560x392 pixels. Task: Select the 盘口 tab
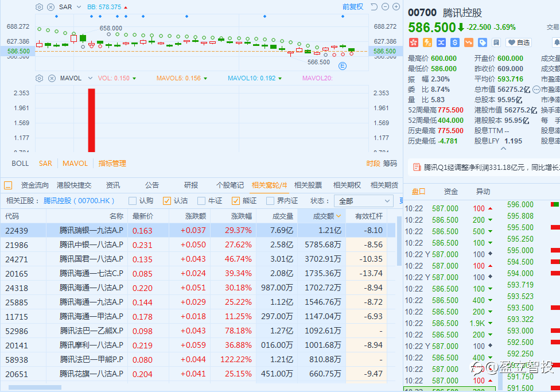(419, 192)
